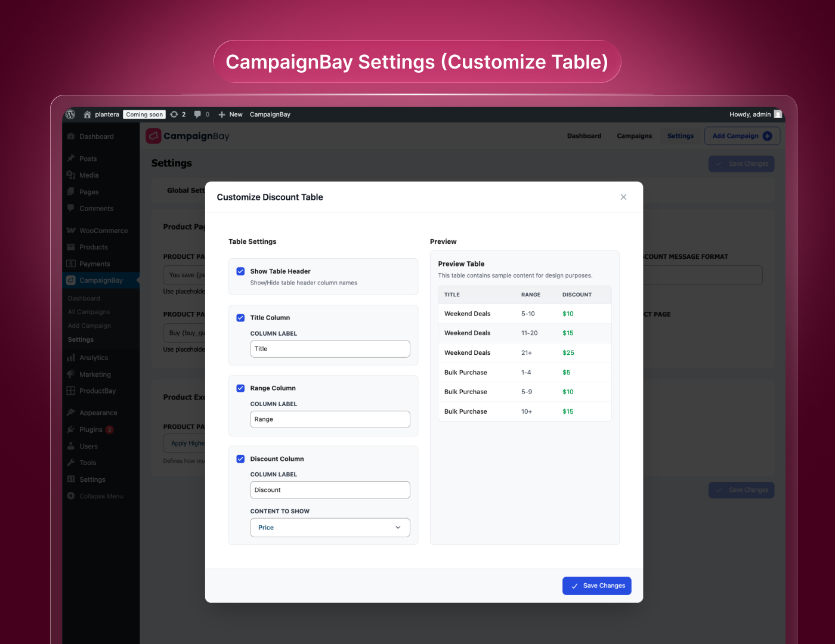Click the Coming soon badge
The height and width of the screenshot is (644, 835).
tap(144, 114)
